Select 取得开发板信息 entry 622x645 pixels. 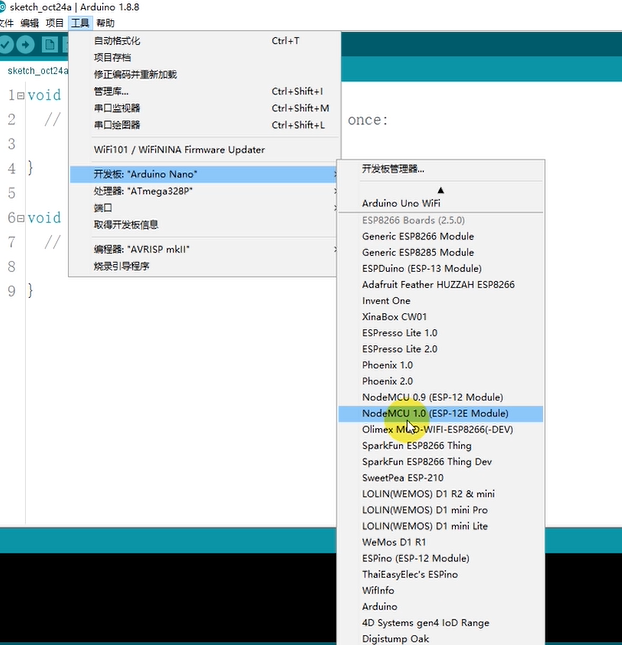pos(204,225)
